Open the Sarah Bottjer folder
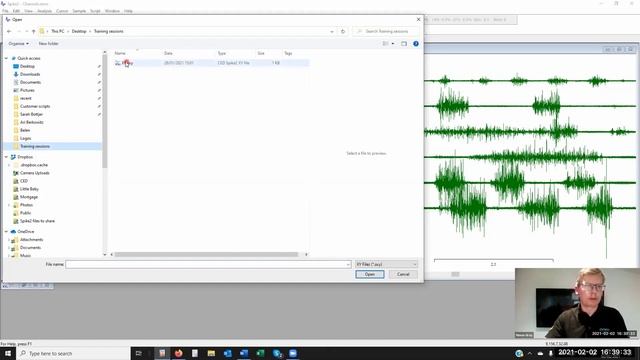Image resolution: width=640 pixels, height=360 pixels. click(31, 114)
